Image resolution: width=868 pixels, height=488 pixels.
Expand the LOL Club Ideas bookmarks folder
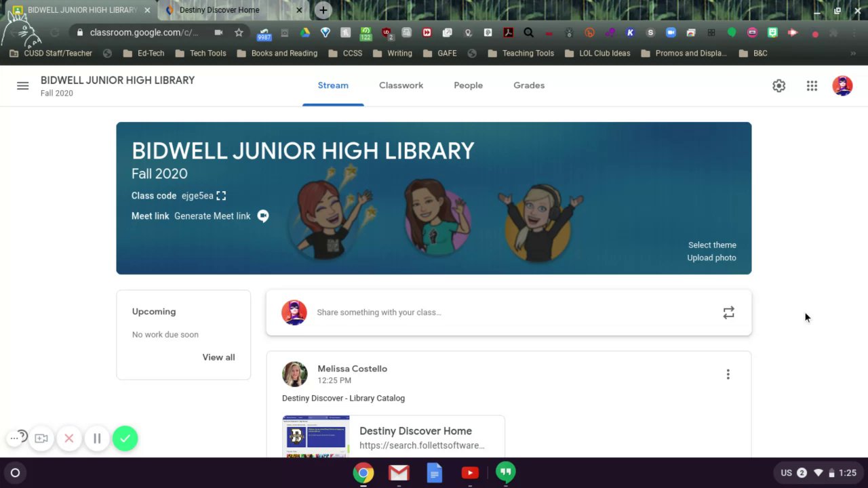click(x=597, y=53)
